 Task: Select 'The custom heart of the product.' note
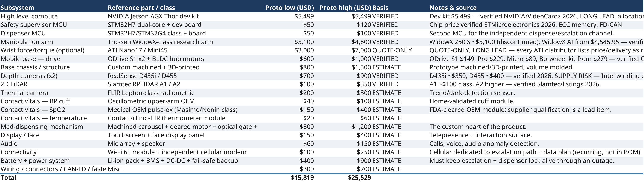[x=478, y=127]
